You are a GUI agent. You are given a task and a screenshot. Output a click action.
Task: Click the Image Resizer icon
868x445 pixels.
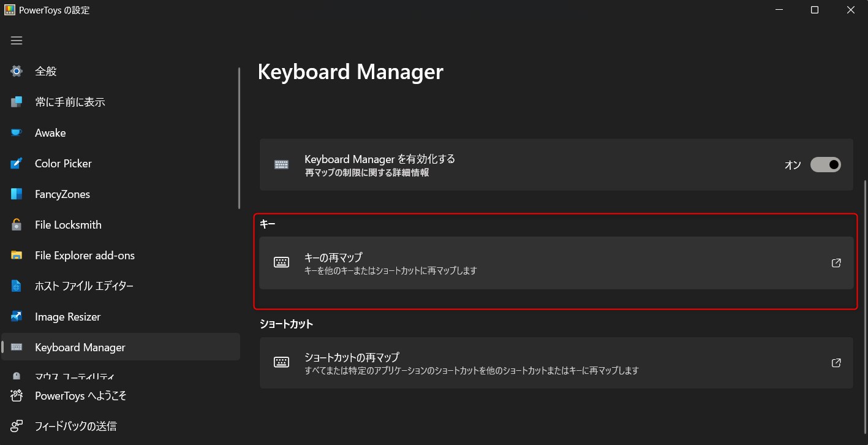pos(17,316)
